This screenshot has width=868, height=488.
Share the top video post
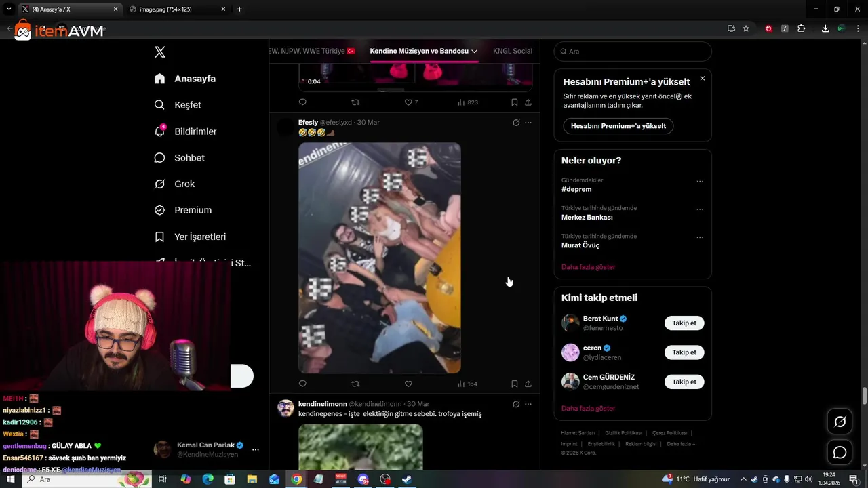(x=528, y=102)
